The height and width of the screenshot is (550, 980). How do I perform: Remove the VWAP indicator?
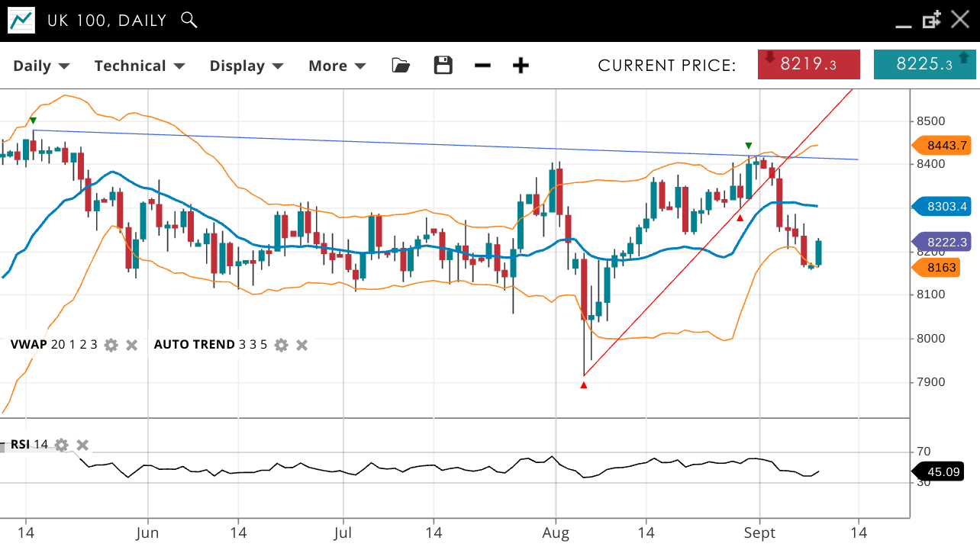[x=132, y=345]
